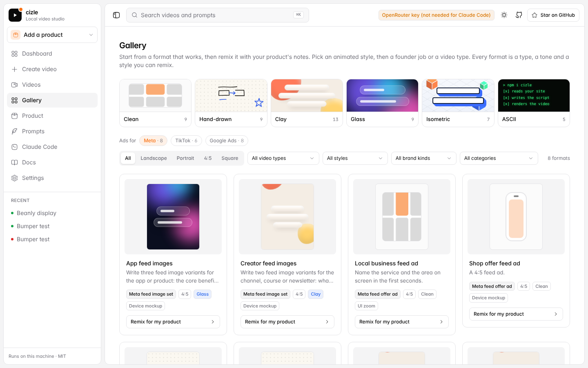
Task: Choose the Clean style card
Action: [x=156, y=103]
